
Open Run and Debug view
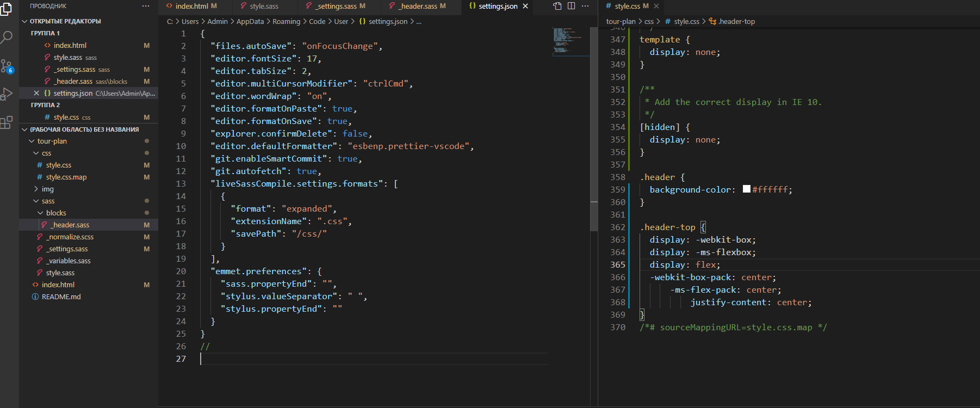(x=6, y=94)
